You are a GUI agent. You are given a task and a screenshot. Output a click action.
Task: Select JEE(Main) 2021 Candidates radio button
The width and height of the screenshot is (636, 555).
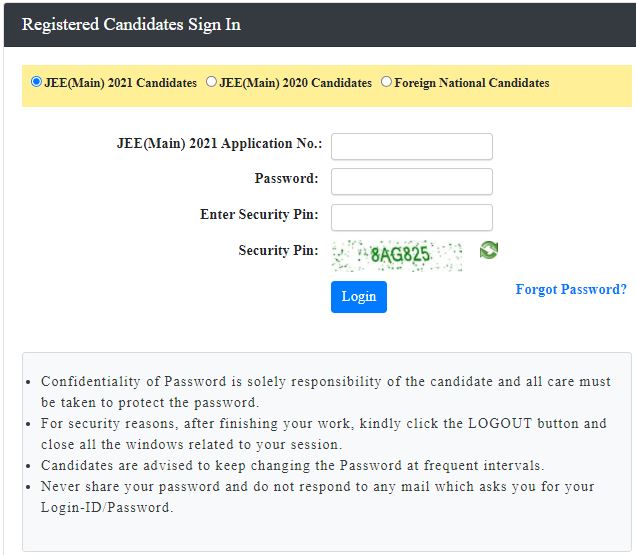(x=36, y=82)
